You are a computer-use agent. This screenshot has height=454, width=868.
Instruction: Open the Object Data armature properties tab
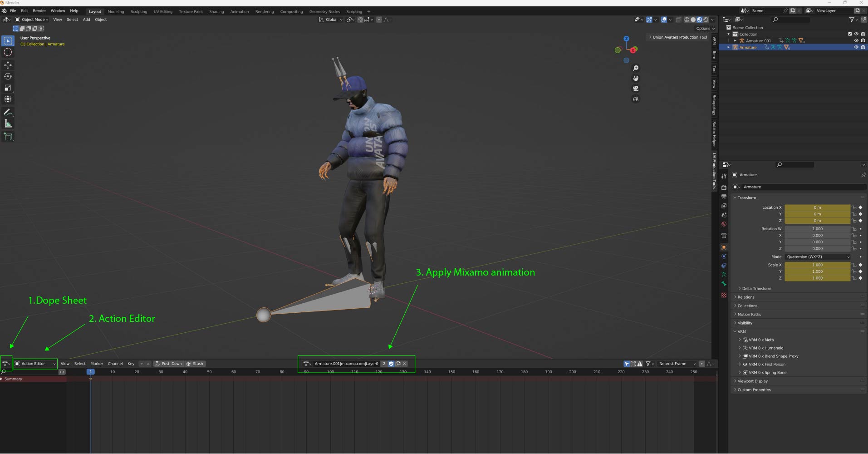(x=724, y=274)
